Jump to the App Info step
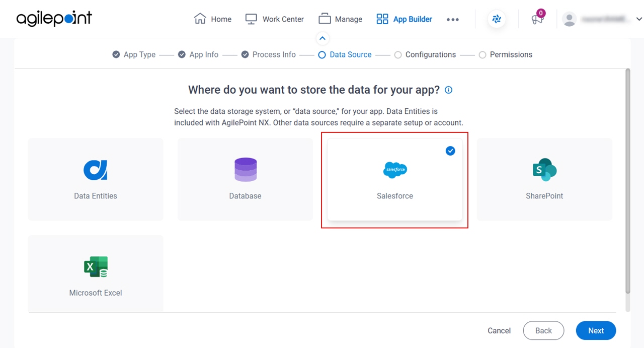The image size is (644, 348). 204,54
